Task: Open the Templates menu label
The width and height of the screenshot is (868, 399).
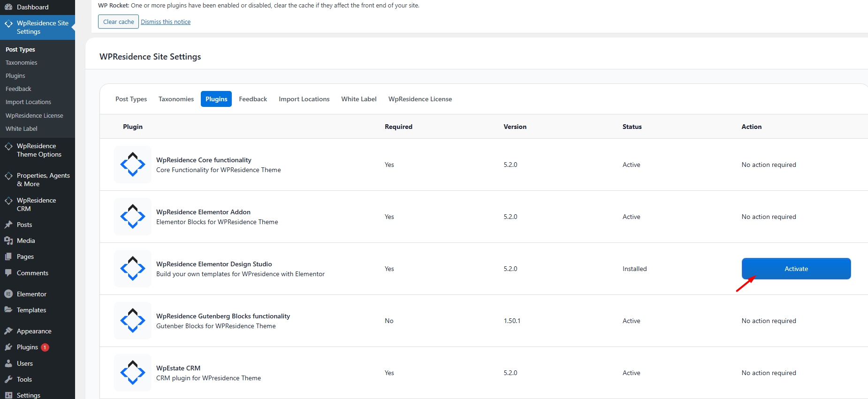Action: (x=31, y=310)
